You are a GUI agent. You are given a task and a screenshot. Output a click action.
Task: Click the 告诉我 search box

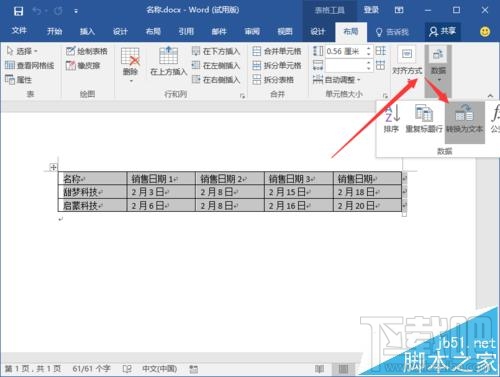tap(392, 32)
